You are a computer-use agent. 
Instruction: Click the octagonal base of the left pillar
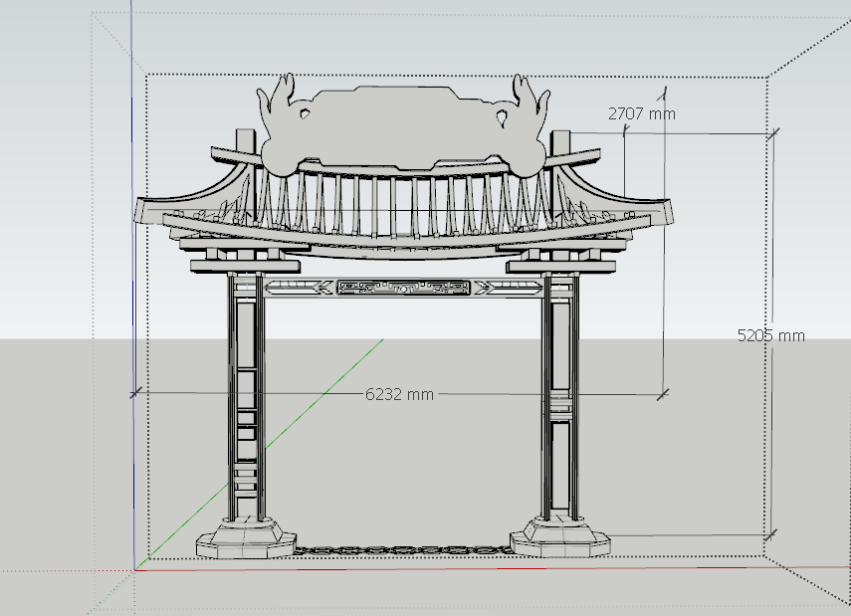pos(246,542)
